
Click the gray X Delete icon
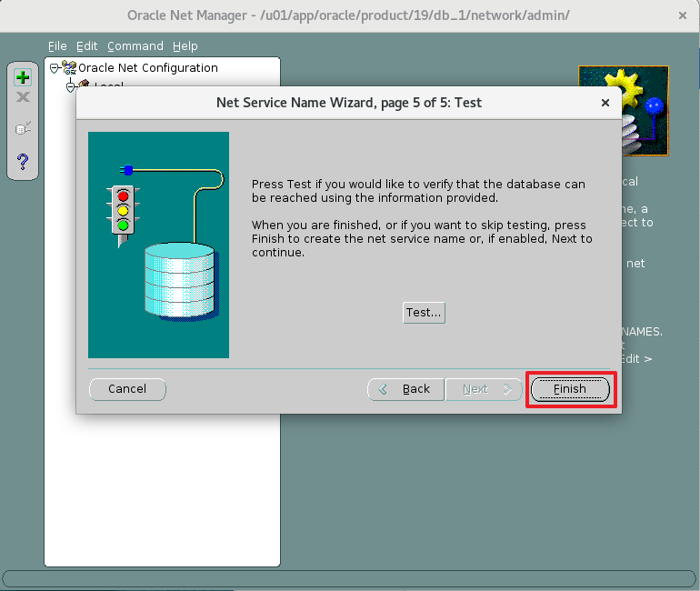23,97
